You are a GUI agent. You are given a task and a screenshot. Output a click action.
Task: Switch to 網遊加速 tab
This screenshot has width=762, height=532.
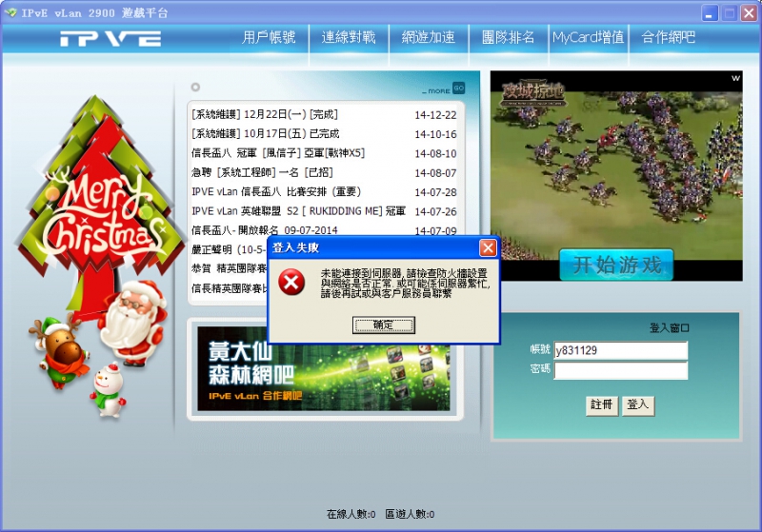[x=428, y=37]
